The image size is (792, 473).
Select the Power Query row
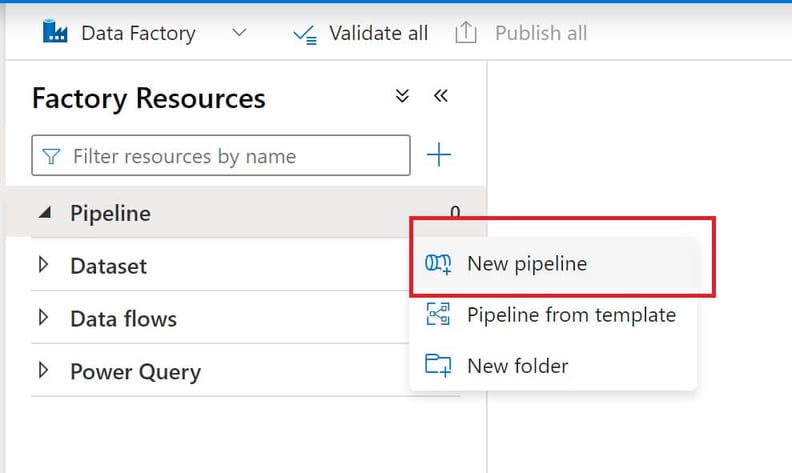[x=220, y=371]
